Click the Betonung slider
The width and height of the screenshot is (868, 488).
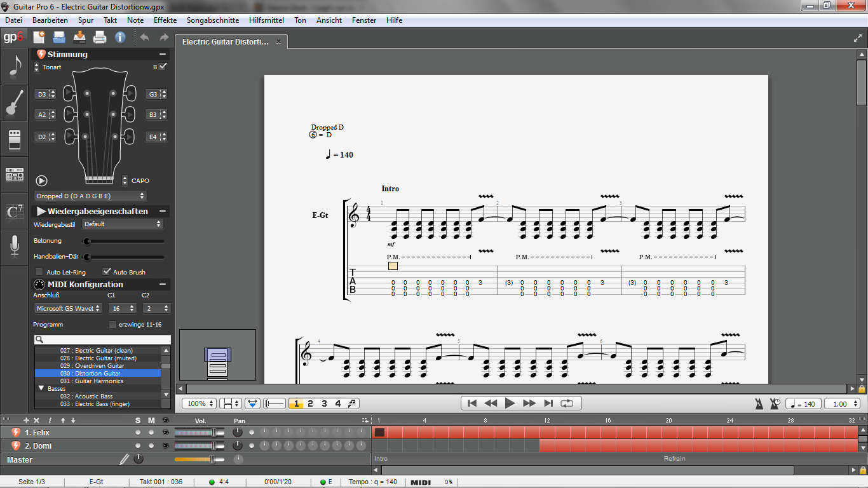click(124, 241)
